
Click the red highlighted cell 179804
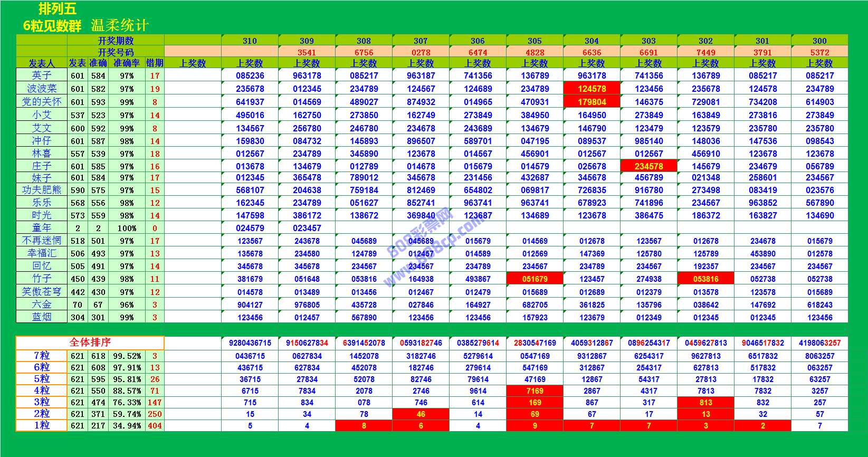pyautogui.click(x=592, y=102)
